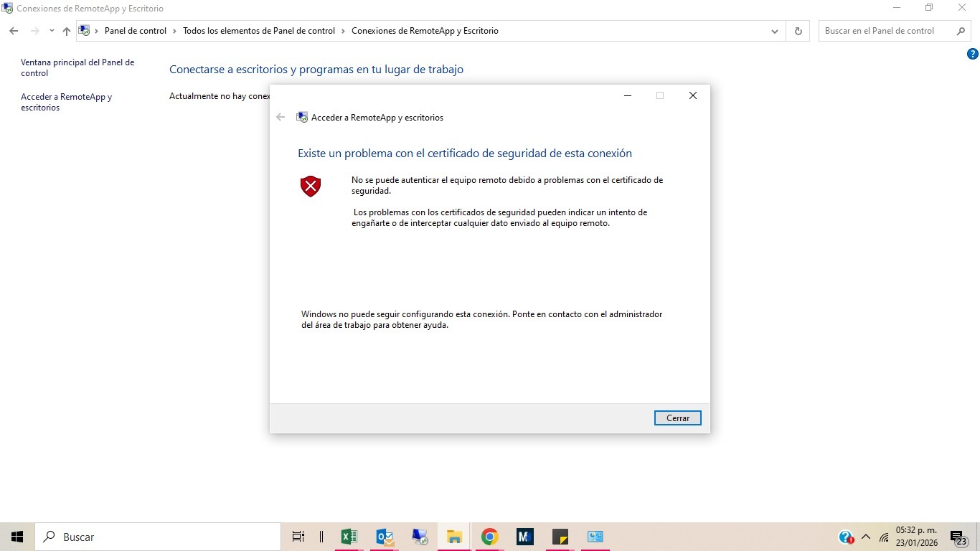The height and width of the screenshot is (551, 980).
Task: Open Ventana principal del Panel de control link
Action: tap(77, 67)
